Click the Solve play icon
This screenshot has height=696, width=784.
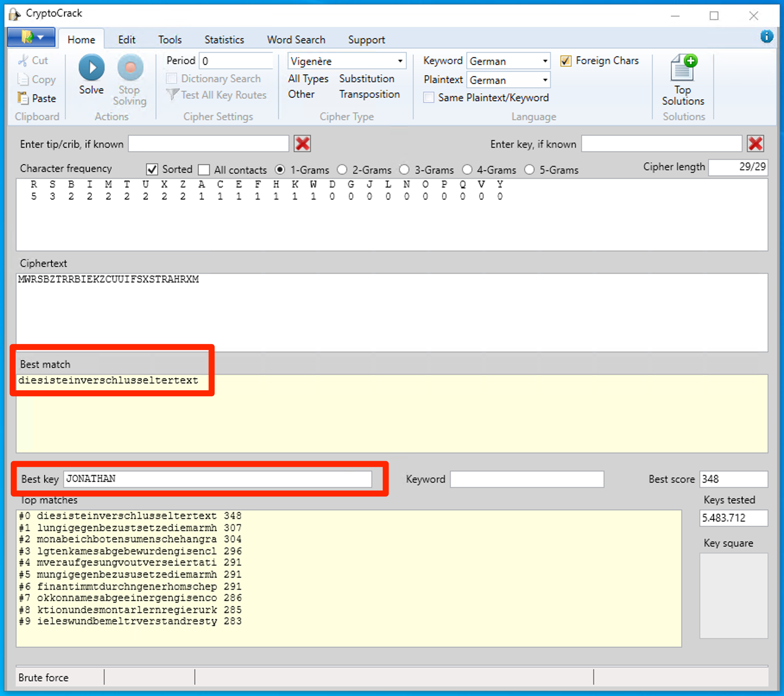91,68
